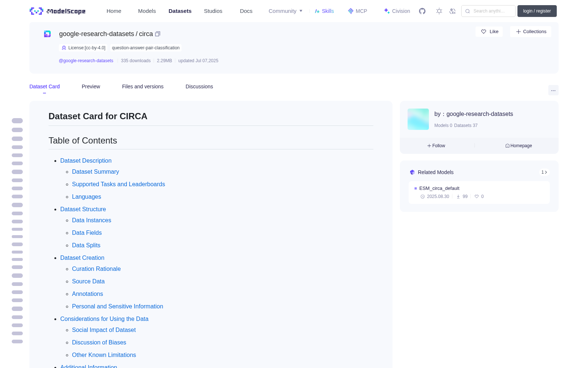Open the Files and versions tab
Viewport: 588px width, 368px height.
(143, 86)
